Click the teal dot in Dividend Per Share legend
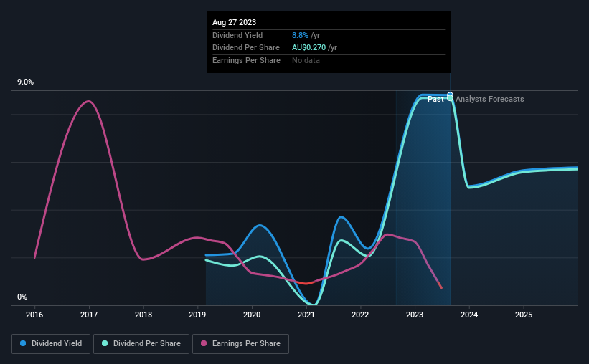 point(105,343)
